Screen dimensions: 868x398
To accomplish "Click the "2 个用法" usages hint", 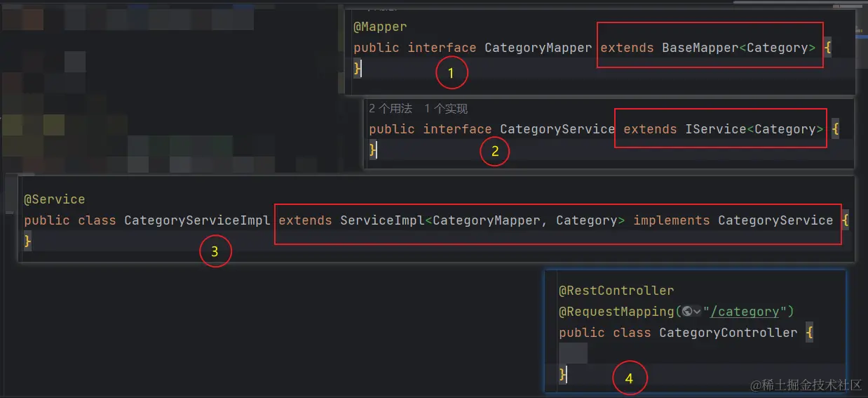I will [391, 109].
